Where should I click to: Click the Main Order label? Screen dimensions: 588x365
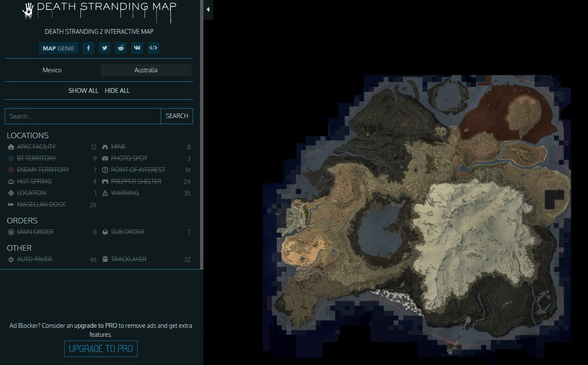point(35,232)
